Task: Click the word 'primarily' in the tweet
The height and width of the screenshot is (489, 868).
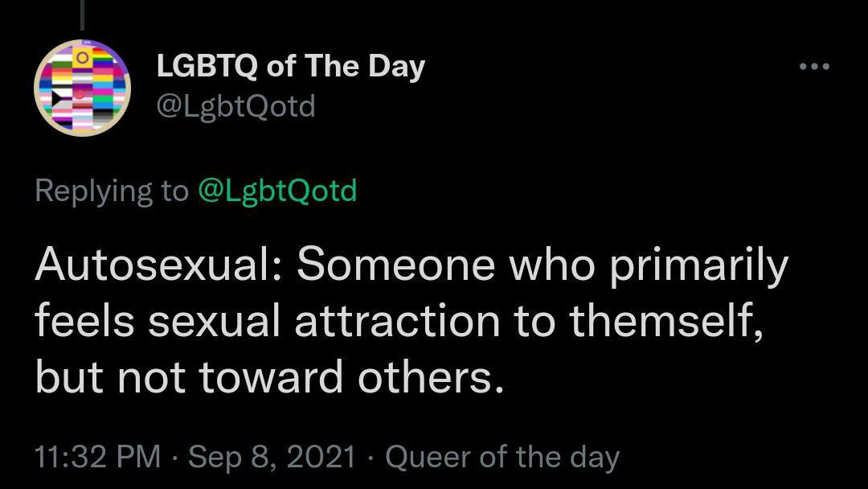Action: pos(698,267)
